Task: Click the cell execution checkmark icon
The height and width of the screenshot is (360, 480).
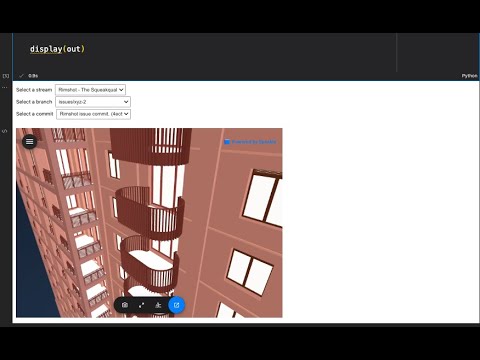Action: [21, 76]
